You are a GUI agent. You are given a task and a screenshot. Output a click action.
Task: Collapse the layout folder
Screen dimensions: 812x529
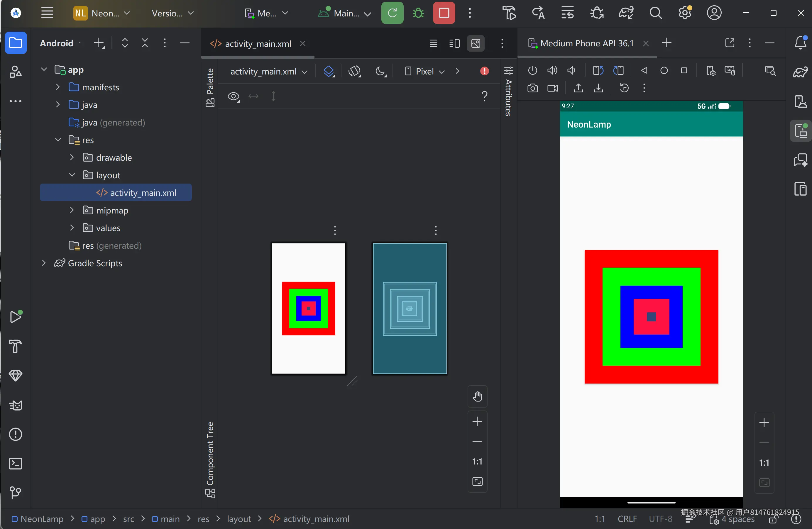tap(72, 175)
